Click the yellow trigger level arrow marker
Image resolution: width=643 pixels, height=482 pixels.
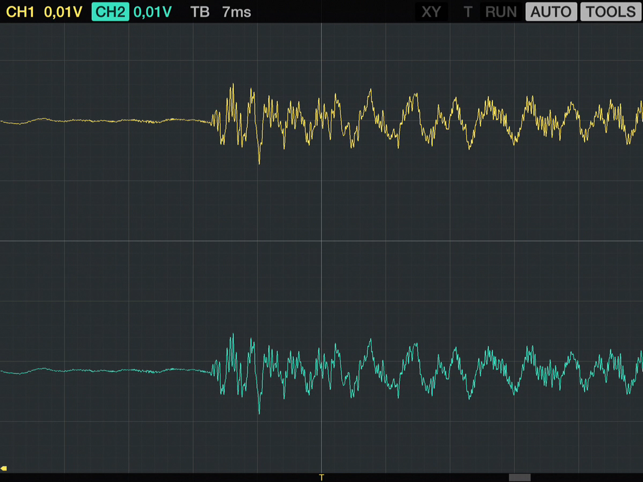click(x=4, y=468)
